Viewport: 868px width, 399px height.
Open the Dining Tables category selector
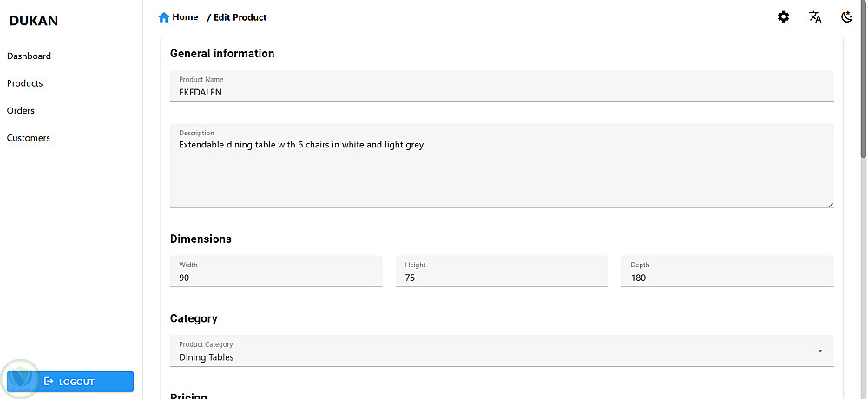(x=495, y=351)
